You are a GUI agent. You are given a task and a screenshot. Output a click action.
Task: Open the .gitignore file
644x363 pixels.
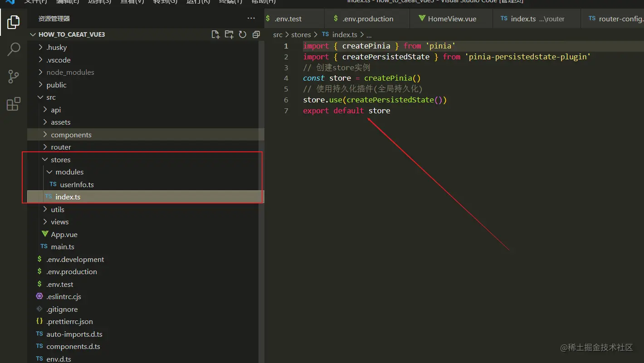(x=145, y=309)
